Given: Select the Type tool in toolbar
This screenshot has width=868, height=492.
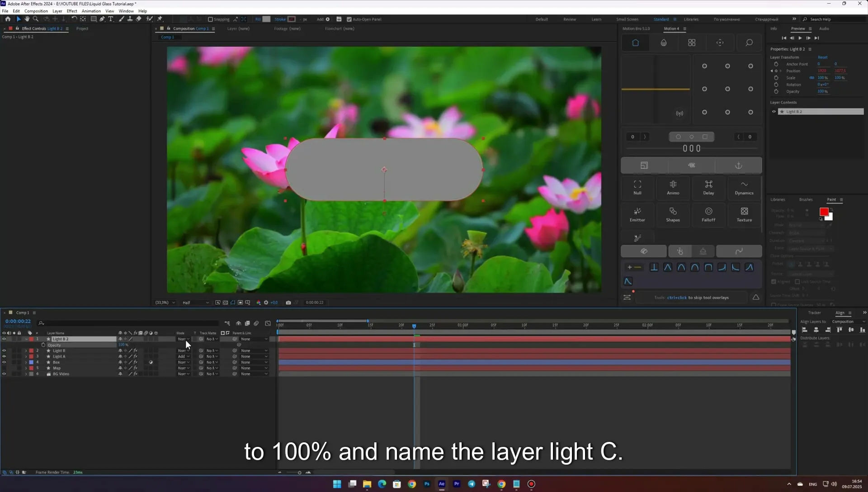Looking at the screenshot, I should pos(111,19).
